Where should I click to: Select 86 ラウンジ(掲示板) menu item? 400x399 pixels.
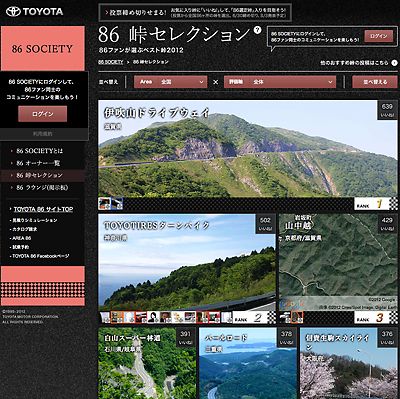[x=42, y=188]
